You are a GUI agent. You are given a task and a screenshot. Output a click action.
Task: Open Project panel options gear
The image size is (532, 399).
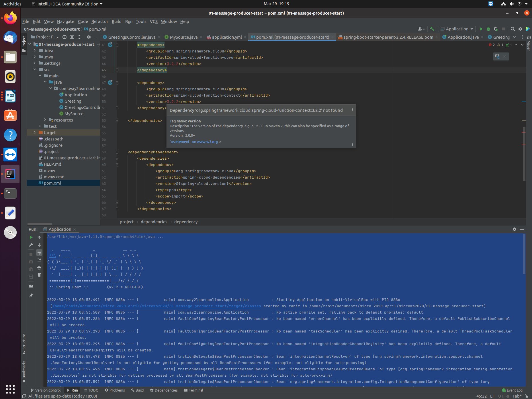coord(89,37)
